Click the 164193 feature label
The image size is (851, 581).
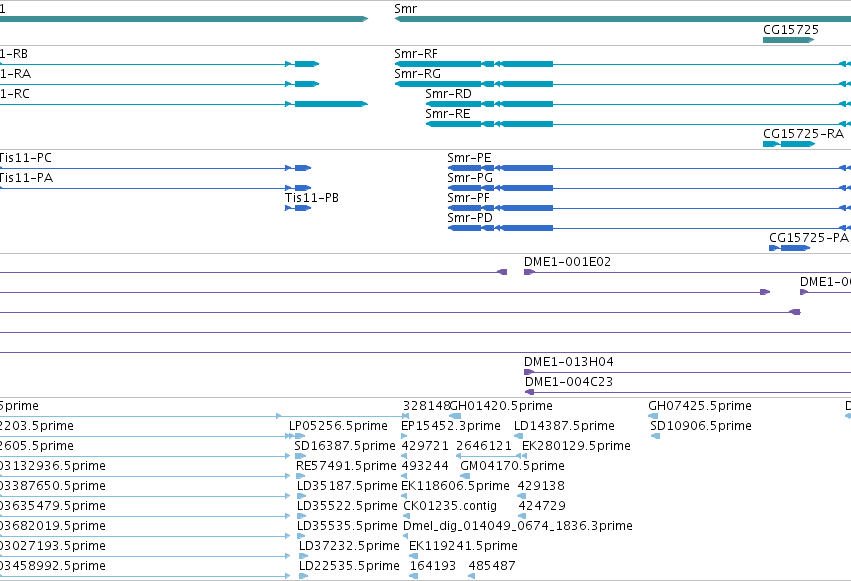(x=433, y=566)
